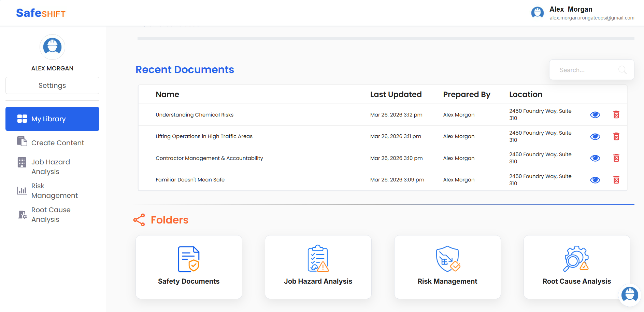Open the Job Hazard Analysis folder card
Image resolution: width=644 pixels, height=312 pixels.
coord(318,267)
